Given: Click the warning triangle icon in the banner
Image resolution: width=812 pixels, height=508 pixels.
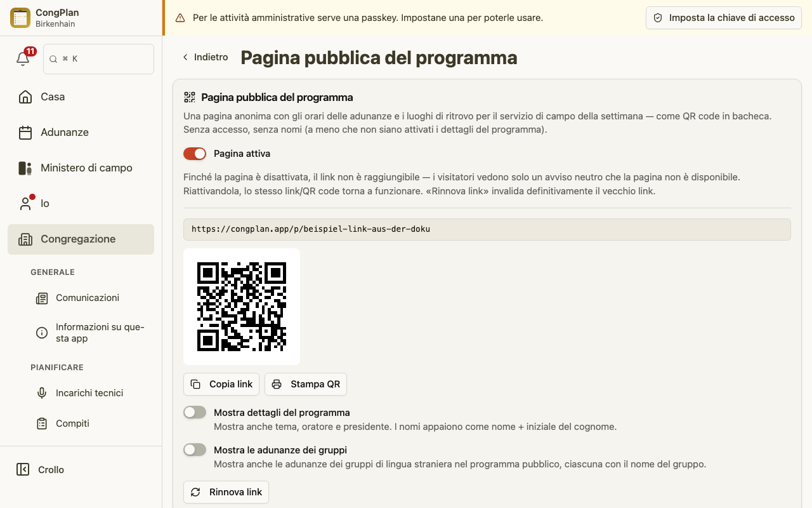Looking at the screenshot, I should [180, 18].
